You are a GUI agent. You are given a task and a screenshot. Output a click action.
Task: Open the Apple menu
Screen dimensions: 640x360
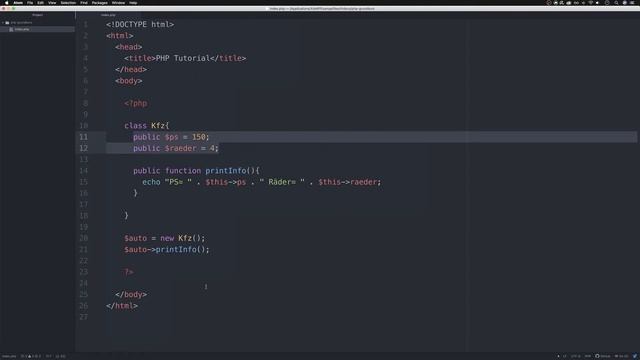pos(7,2)
